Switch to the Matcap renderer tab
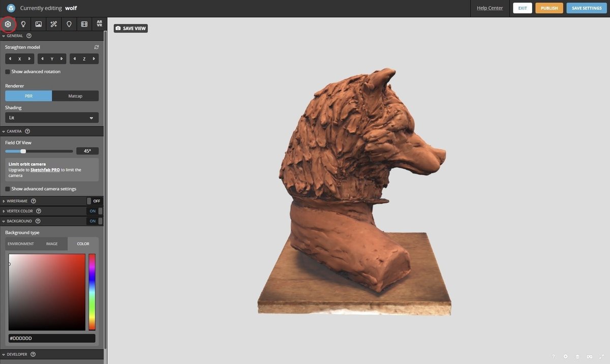Viewport: 610px width, 364px height. (x=75, y=96)
